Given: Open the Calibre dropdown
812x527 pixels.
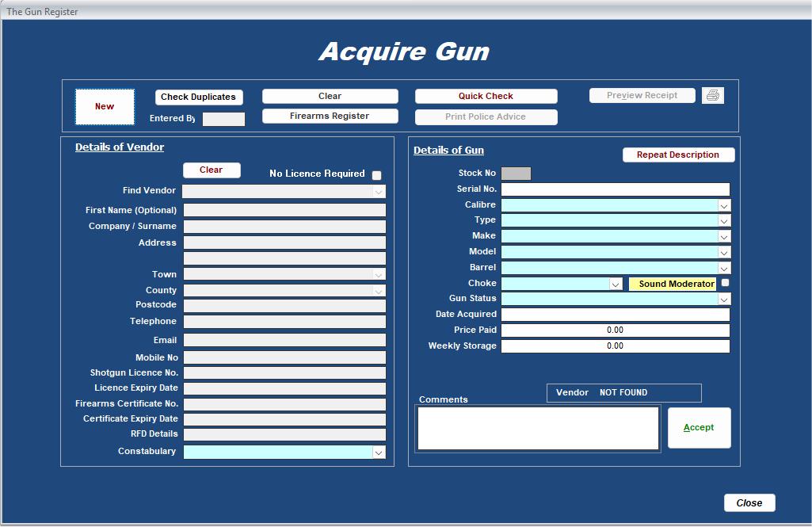Looking at the screenshot, I should coord(722,204).
